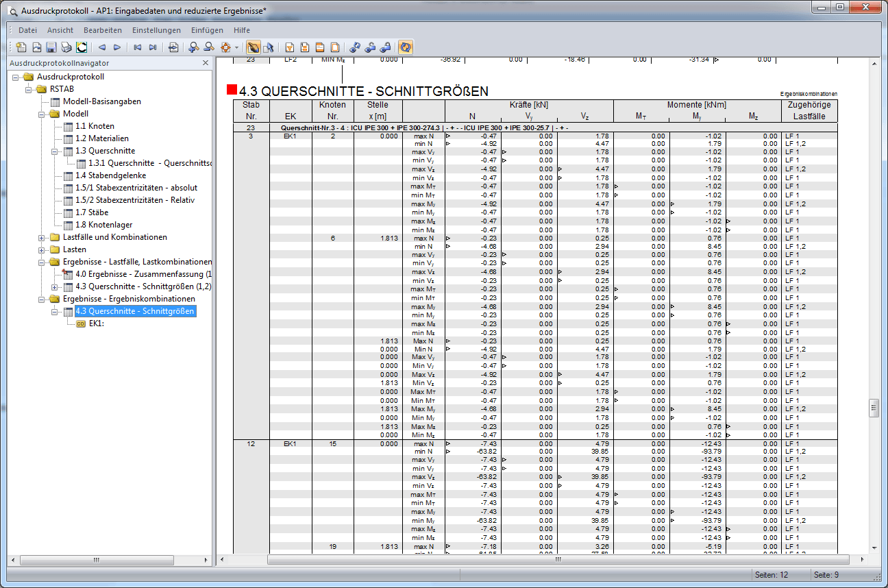
Task: Activate the hand pan tool
Action: (x=254, y=47)
